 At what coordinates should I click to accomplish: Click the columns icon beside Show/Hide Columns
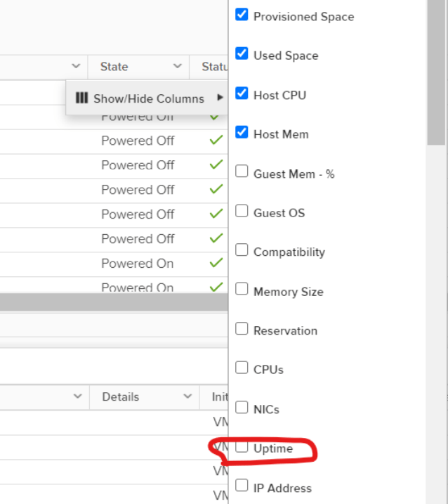(x=81, y=98)
